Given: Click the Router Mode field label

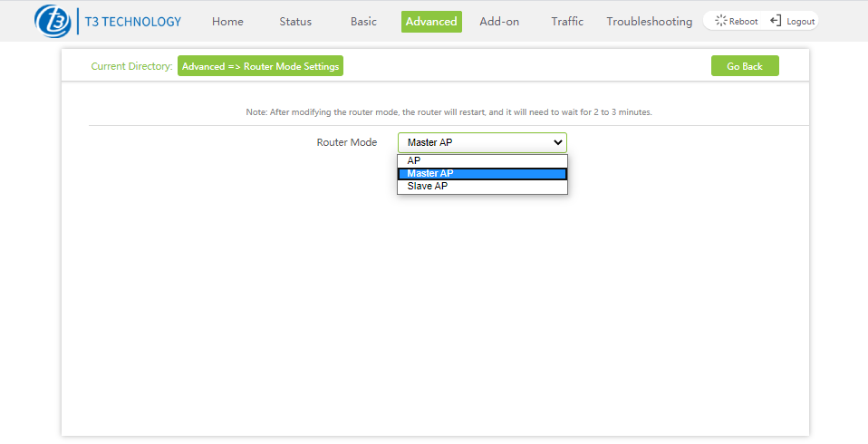Looking at the screenshot, I should [346, 142].
